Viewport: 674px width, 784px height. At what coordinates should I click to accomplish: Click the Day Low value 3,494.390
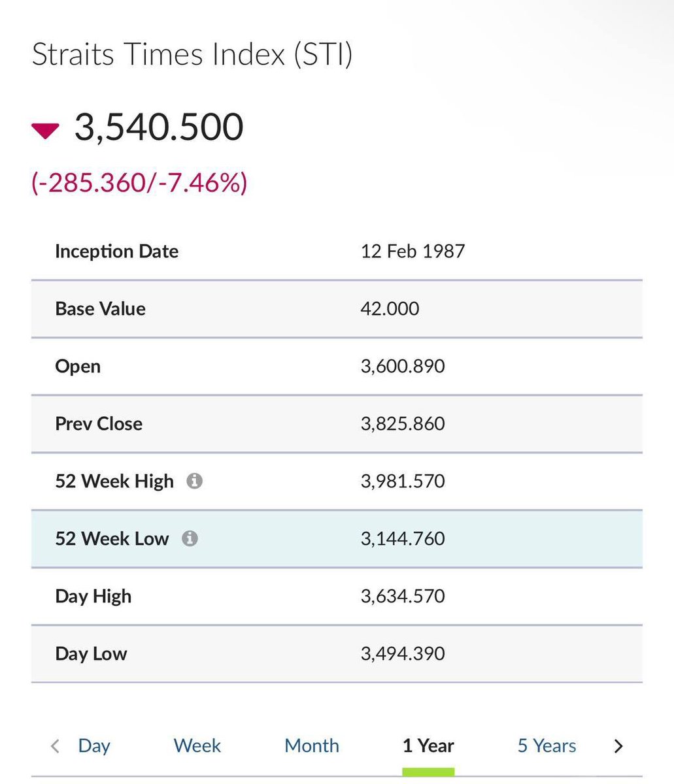click(403, 653)
